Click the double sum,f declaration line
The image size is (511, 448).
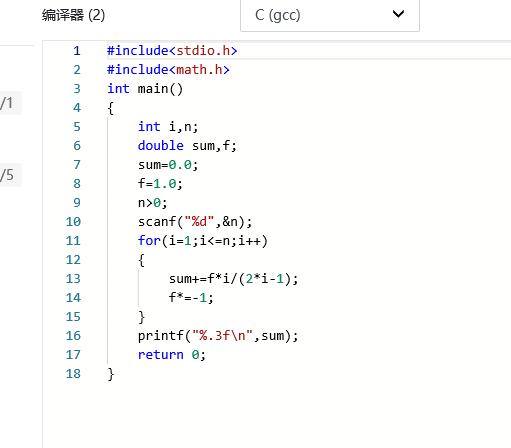tap(187, 146)
